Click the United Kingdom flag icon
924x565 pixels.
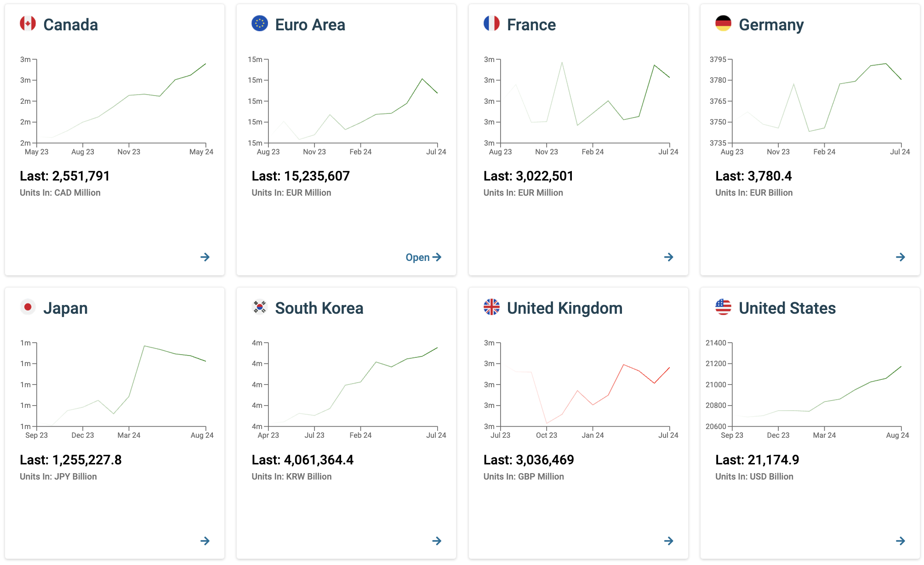pos(491,307)
